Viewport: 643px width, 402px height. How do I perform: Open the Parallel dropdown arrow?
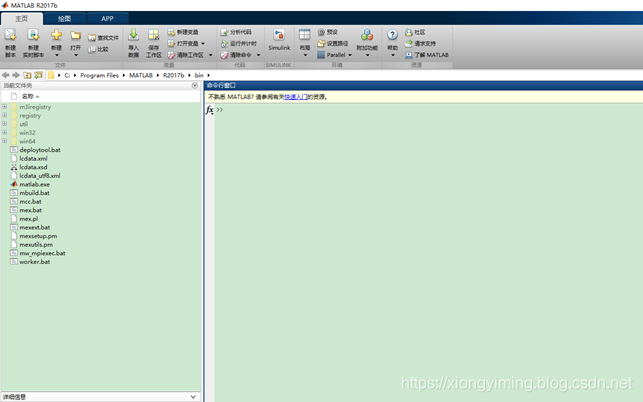[350, 55]
